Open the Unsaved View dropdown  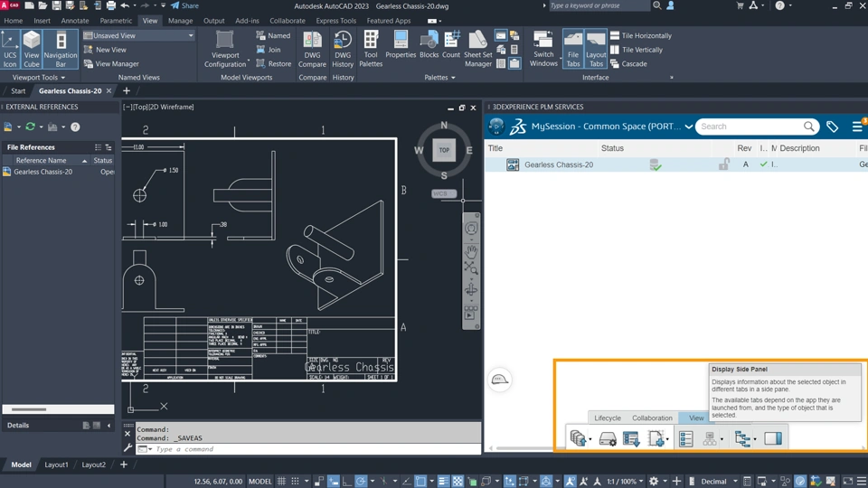point(138,35)
